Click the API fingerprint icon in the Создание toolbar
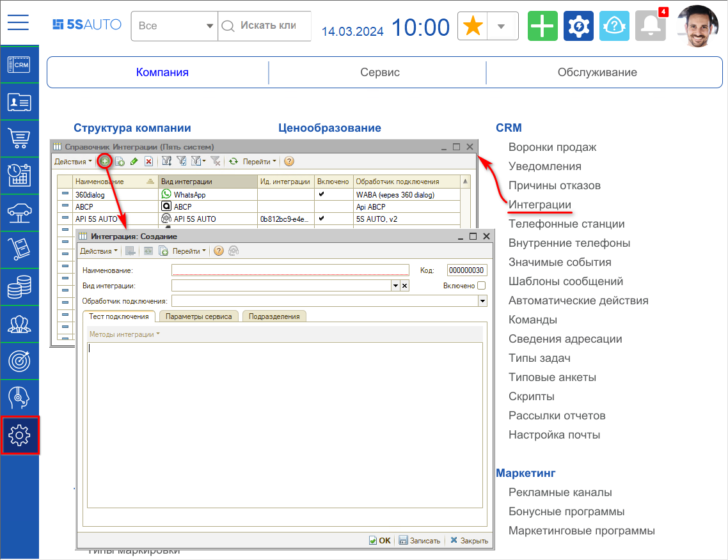The image size is (728, 560). pos(233,251)
